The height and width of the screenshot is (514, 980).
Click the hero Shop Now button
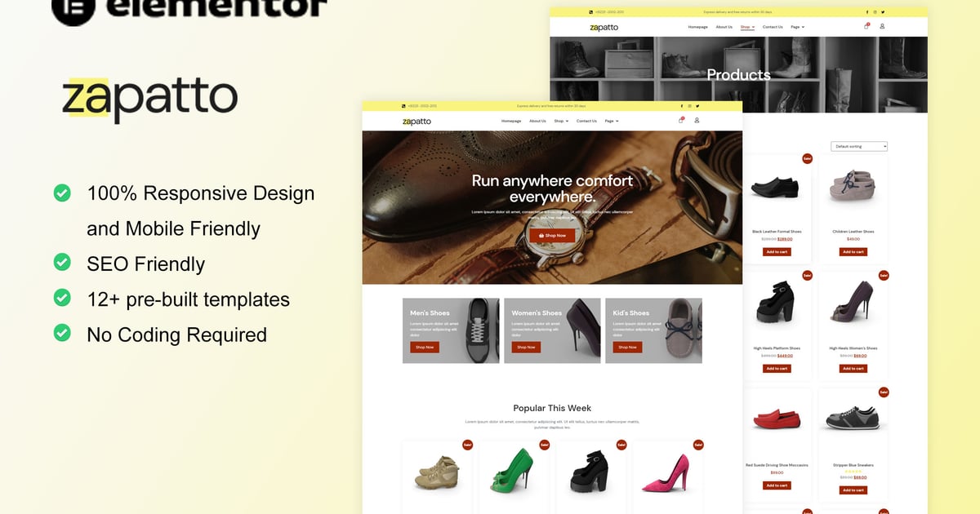coord(552,235)
